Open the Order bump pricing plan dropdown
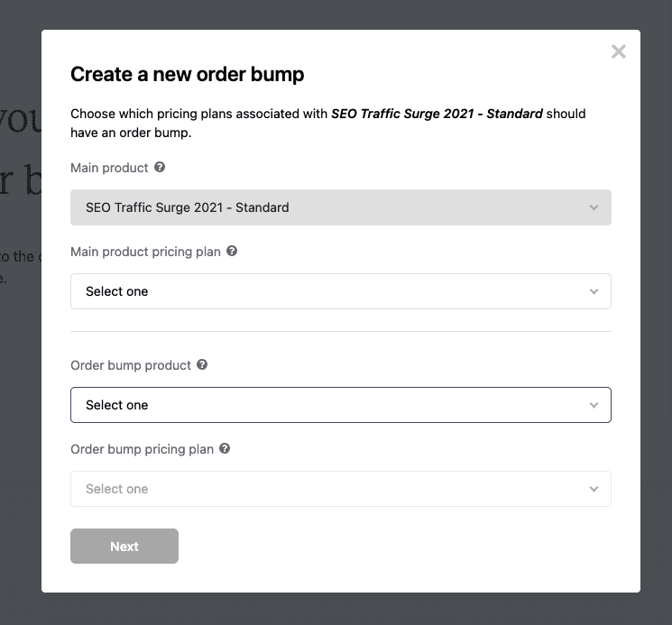Screen dimensions: 672x625 (340, 489)
